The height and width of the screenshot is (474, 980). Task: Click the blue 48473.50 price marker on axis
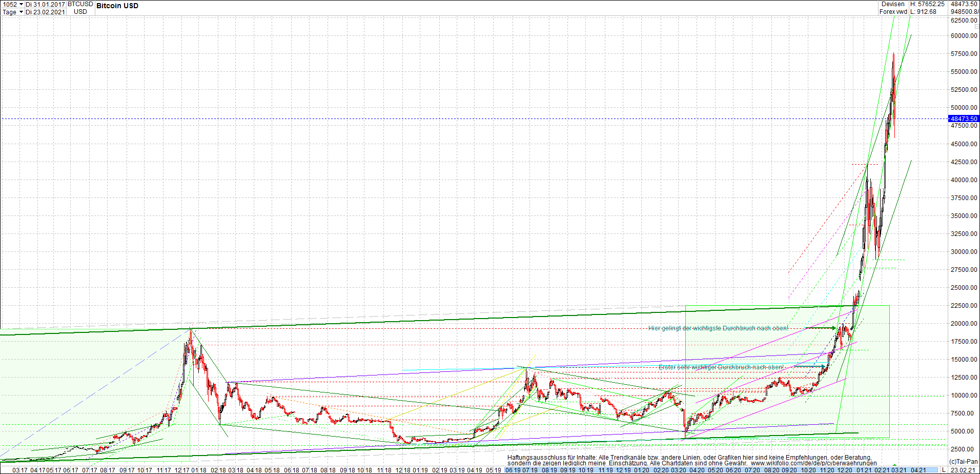click(964, 118)
